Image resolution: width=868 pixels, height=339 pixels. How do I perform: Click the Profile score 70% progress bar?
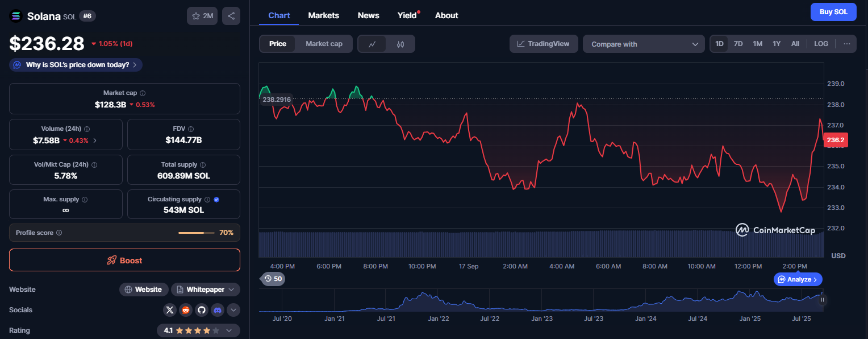click(197, 233)
